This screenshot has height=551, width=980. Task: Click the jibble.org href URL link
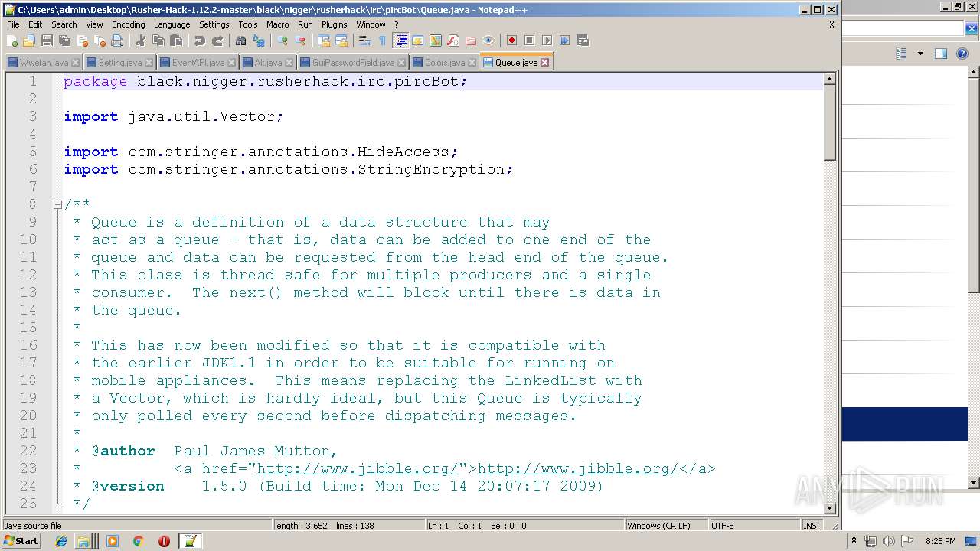pyautogui.click(x=358, y=468)
